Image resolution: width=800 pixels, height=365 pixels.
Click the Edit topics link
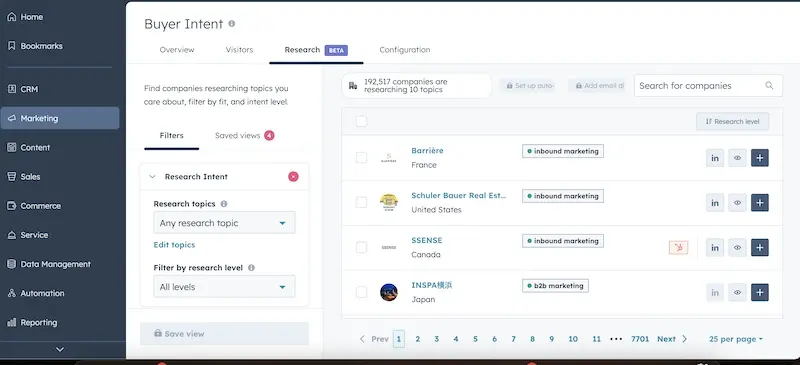[174, 245]
